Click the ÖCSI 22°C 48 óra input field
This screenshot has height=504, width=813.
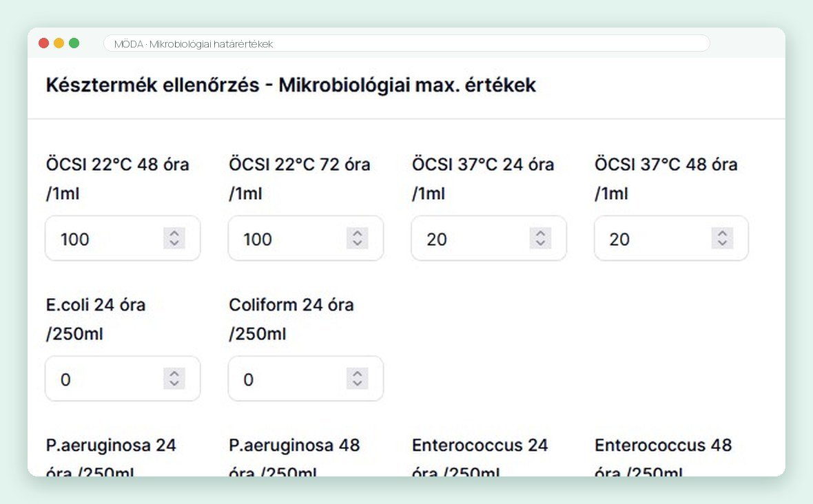(123, 238)
